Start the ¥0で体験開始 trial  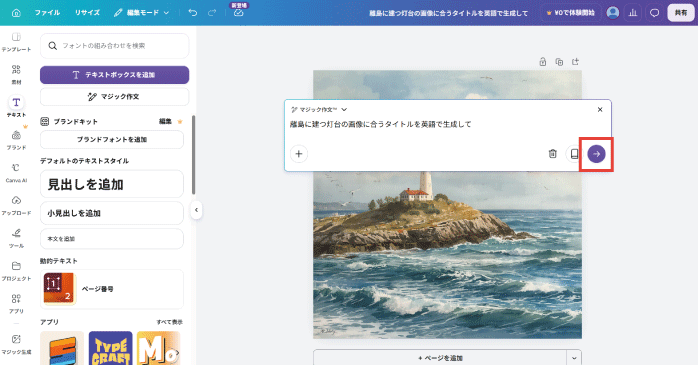coord(571,13)
